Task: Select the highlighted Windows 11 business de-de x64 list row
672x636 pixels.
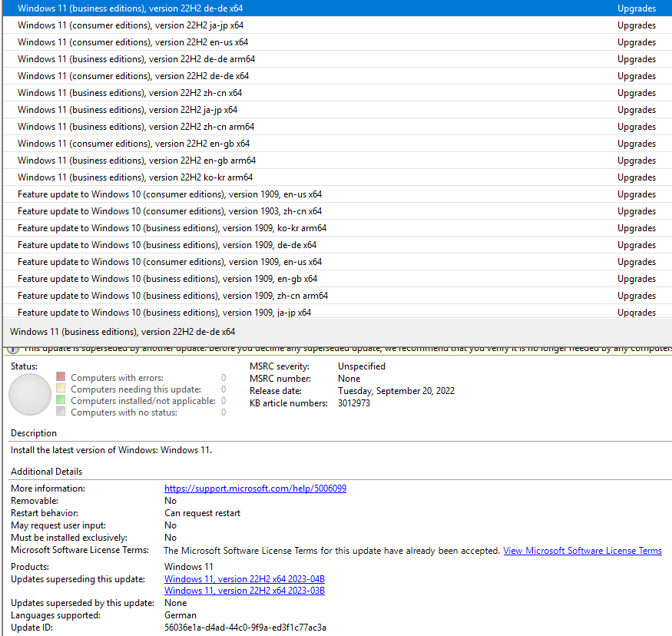Action: pyautogui.click(x=337, y=8)
